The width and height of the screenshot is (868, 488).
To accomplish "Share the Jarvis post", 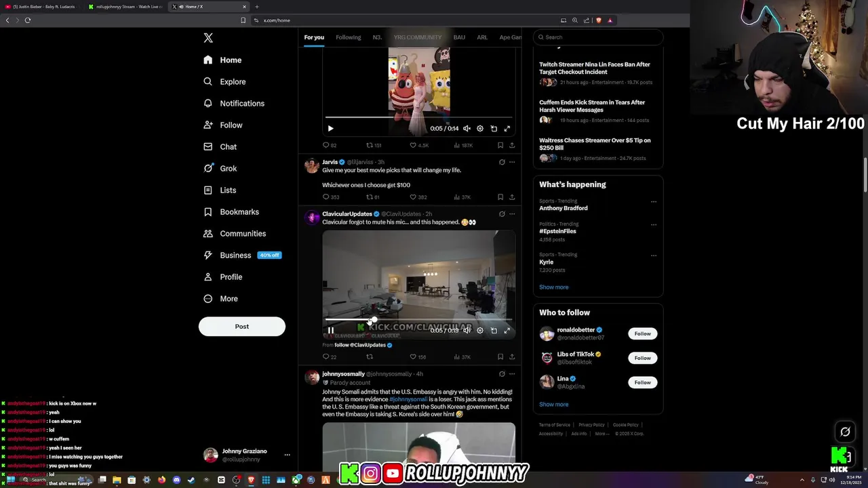I will 512,197.
